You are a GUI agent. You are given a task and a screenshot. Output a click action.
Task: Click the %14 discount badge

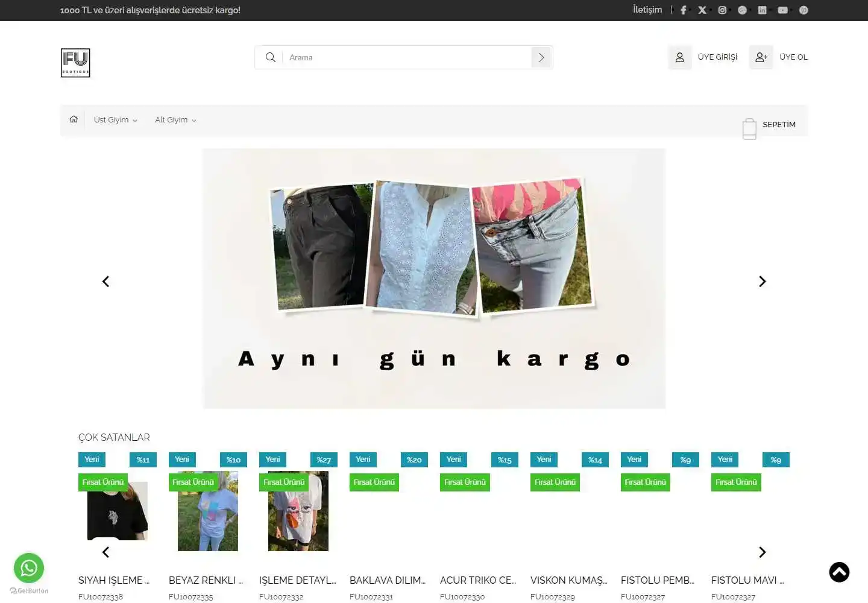pyautogui.click(x=595, y=460)
